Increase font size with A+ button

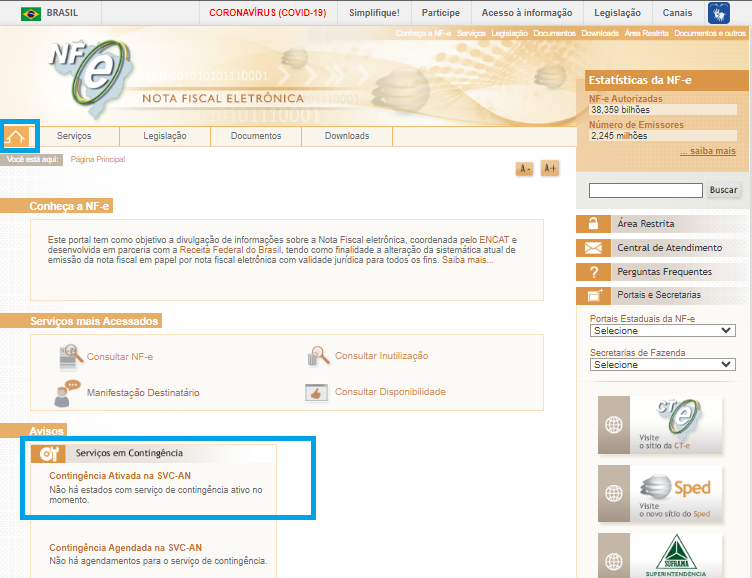550,168
